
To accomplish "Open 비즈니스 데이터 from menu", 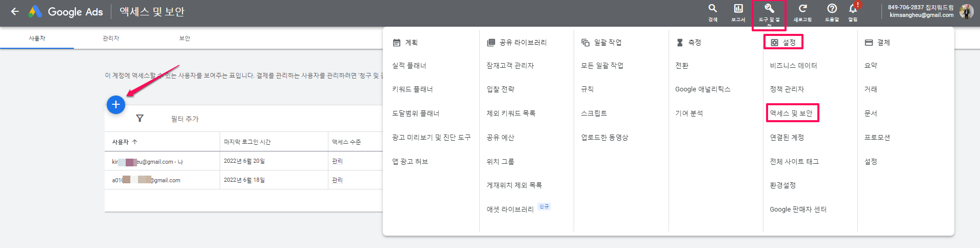I will coord(793,66).
